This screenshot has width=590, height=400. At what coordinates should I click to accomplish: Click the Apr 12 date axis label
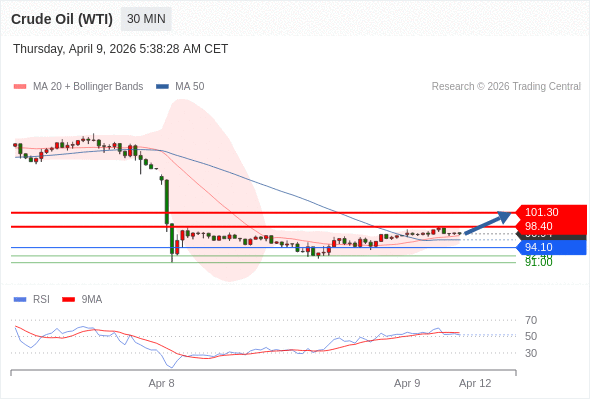pyautogui.click(x=475, y=383)
